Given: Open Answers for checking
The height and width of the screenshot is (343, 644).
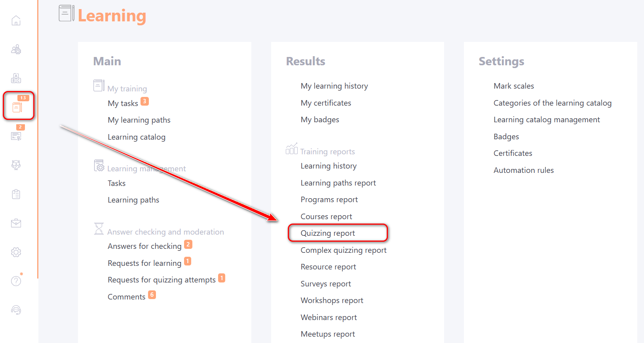Looking at the screenshot, I should pos(144,246).
